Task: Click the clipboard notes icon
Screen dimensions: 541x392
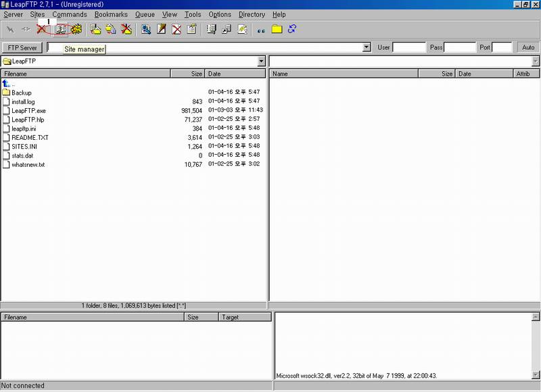Action: tap(192, 29)
